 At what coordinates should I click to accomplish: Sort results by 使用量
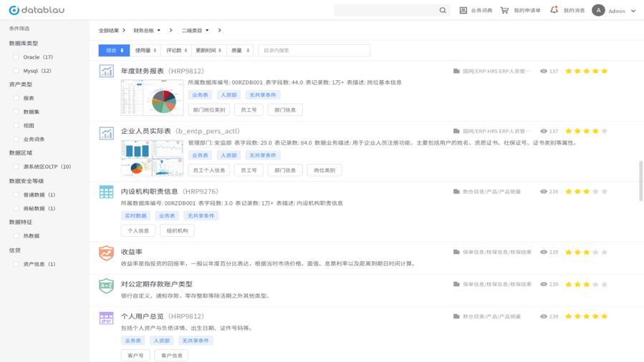tap(145, 50)
